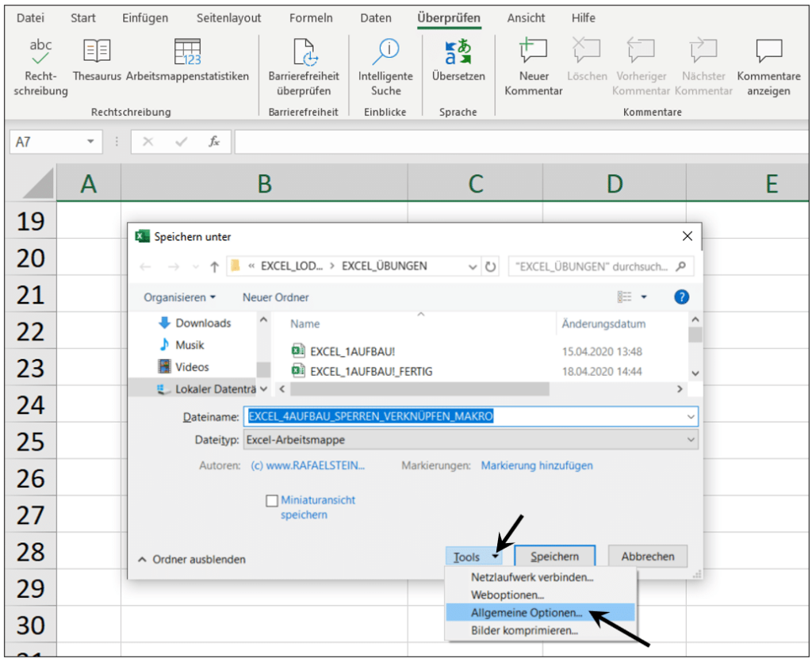Select column B header
The width and height of the screenshot is (812, 662).
tap(265, 184)
